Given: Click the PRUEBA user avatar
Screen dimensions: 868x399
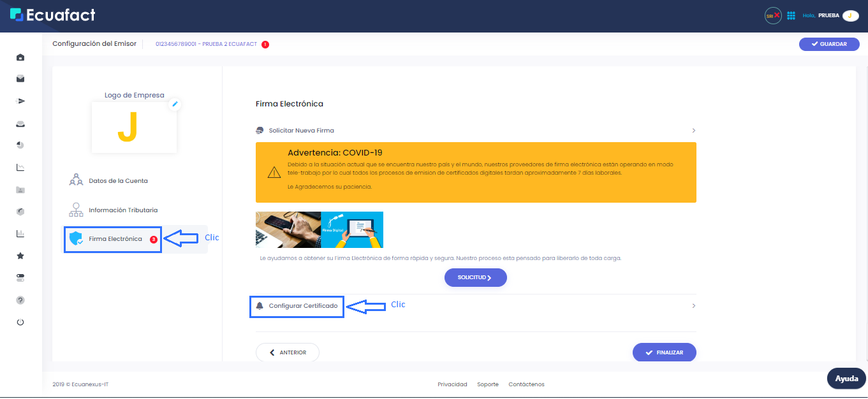Looking at the screenshot, I should point(850,15).
